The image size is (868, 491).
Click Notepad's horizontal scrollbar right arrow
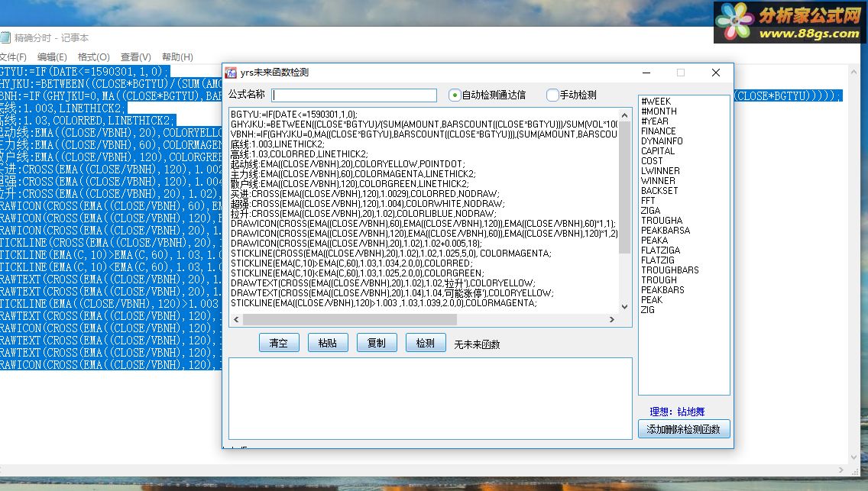pyautogui.click(x=840, y=470)
